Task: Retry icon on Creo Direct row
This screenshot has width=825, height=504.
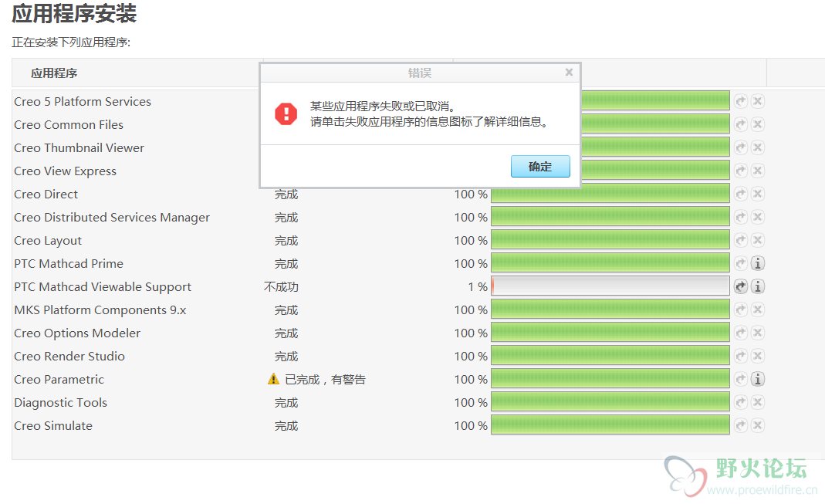Action: [x=741, y=194]
